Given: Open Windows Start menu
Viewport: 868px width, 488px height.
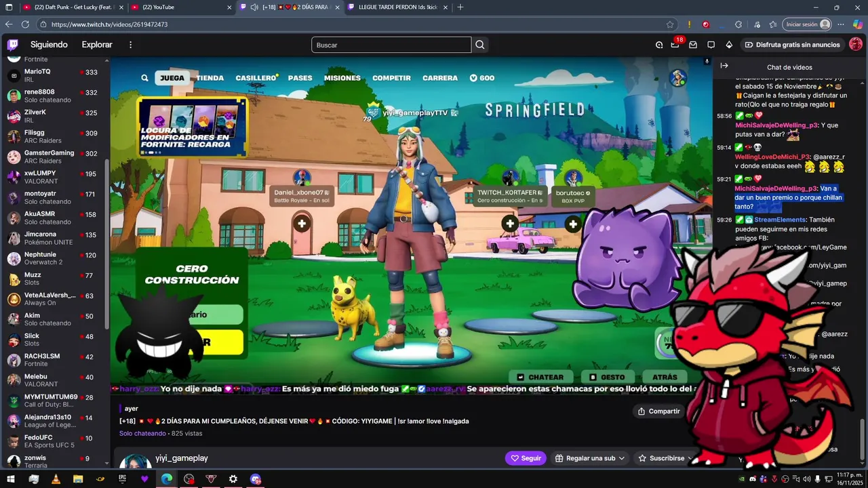Looking at the screenshot, I should click(x=11, y=479).
